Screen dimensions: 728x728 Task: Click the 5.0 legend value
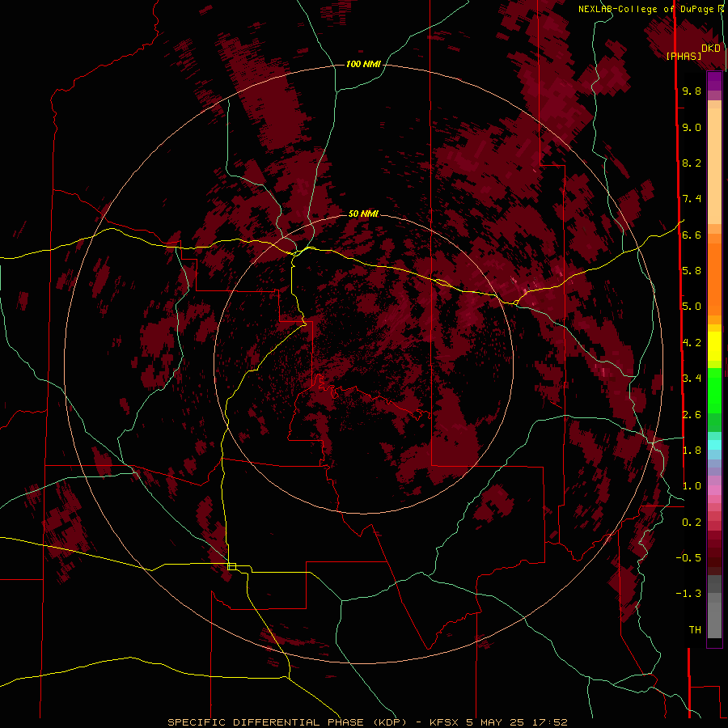[x=692, y=307]
